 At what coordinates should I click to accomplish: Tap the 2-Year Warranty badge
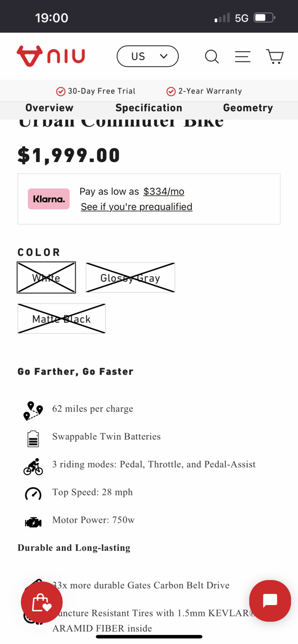coord(204,91)
